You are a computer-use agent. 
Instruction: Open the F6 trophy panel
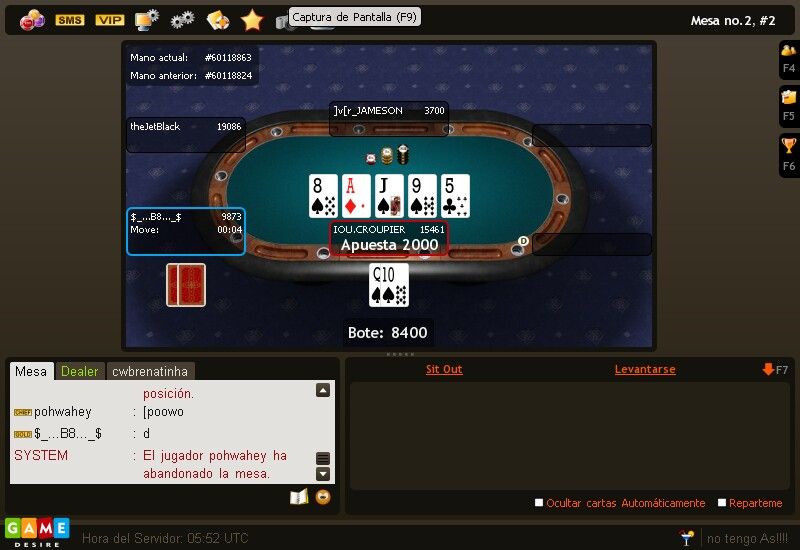[789, 155]
